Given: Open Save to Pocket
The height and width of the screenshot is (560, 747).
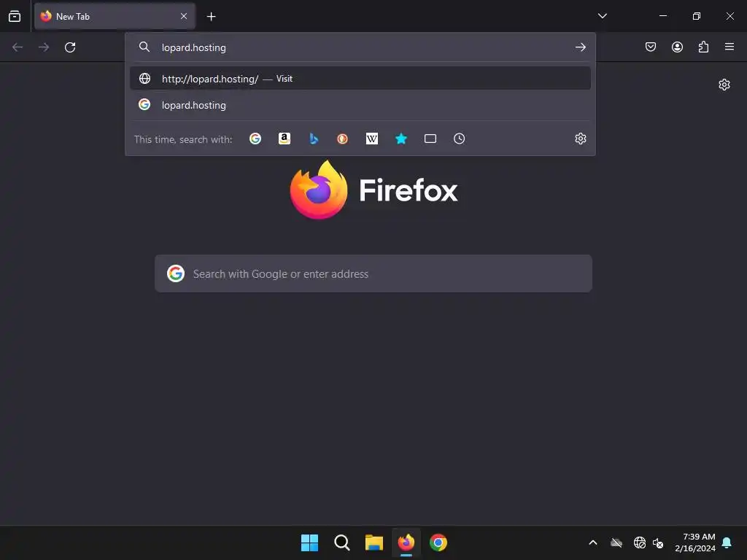Looking at the screenshot, I should pyautogui.click(x=651, y=47).
